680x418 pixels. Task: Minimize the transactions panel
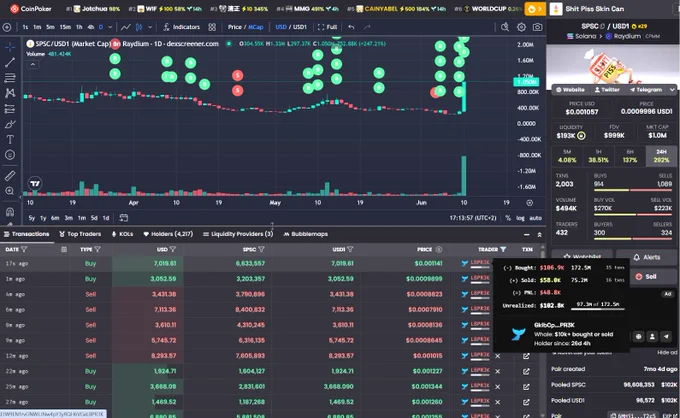pyautogui.click(x=526, y=235)
